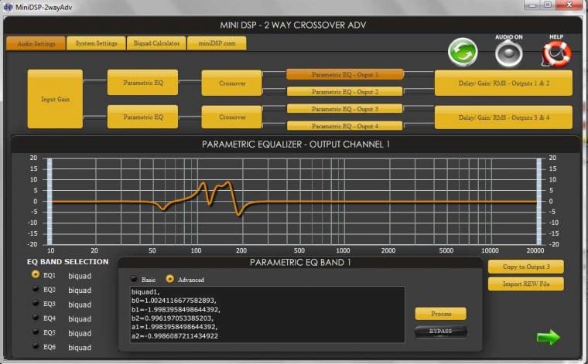
Task: Click the 1000 frequency axis label
Action: click(343, 250)
